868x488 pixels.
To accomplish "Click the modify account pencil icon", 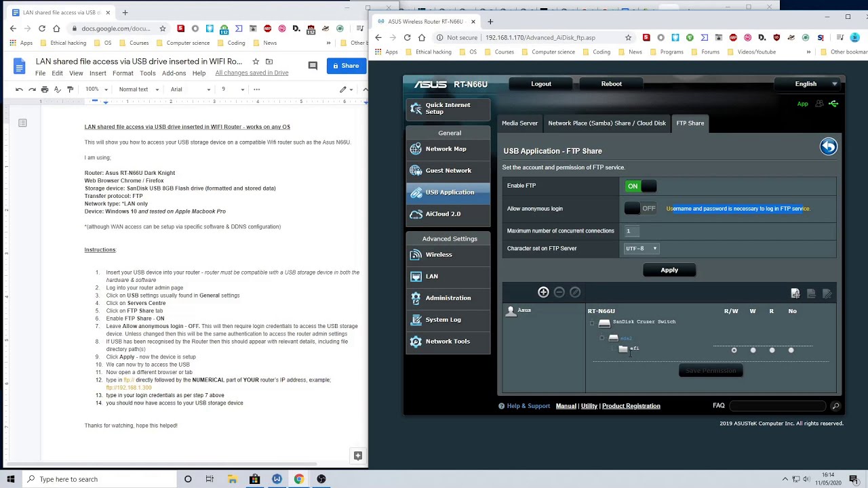I will click(575, 292).
